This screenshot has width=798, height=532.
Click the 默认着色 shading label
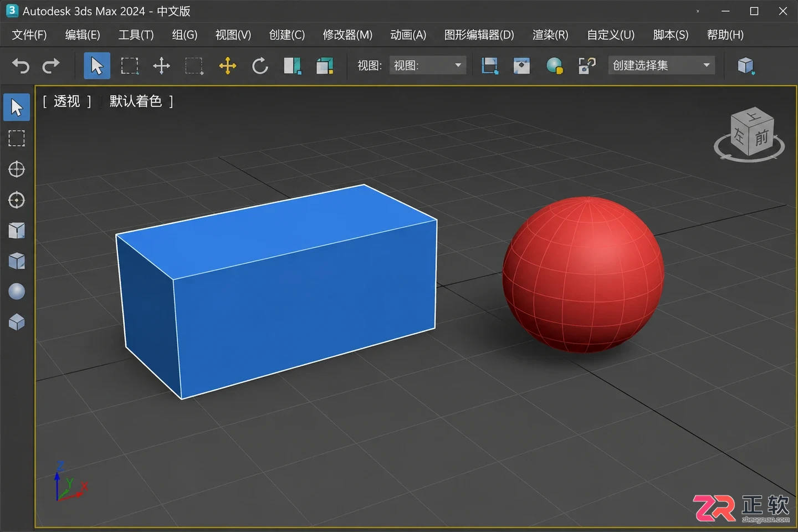point(136,101)
